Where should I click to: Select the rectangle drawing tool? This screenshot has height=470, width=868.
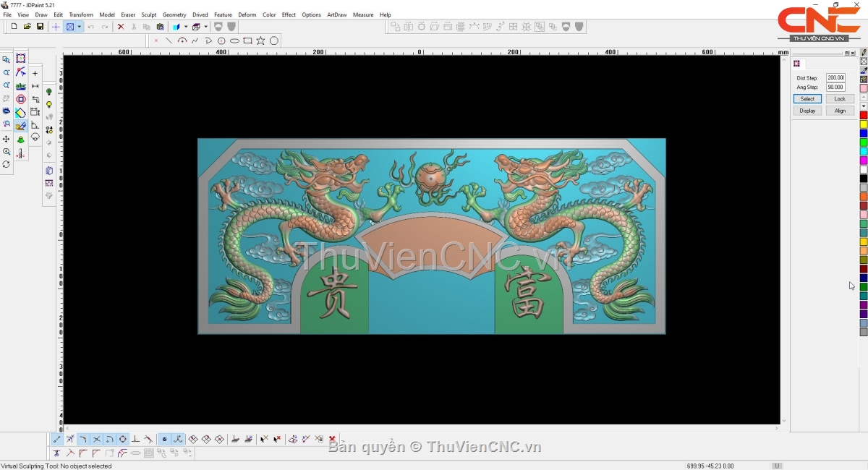point(247,41)
